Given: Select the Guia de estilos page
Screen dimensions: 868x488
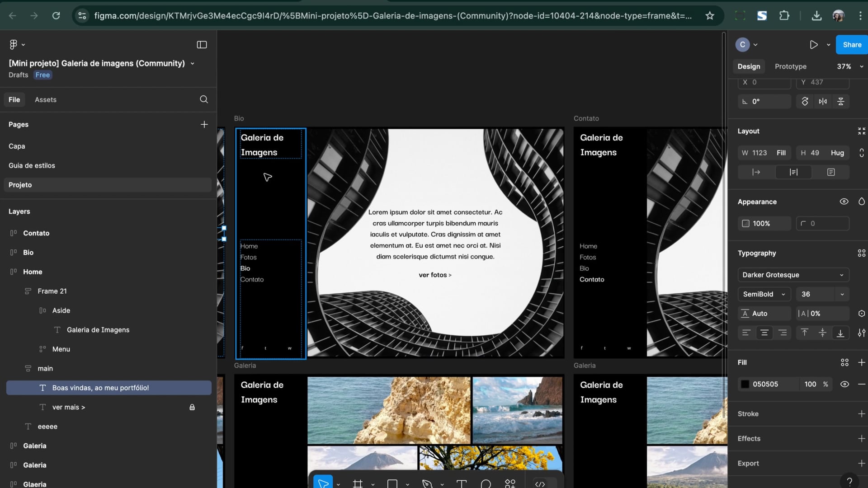Looking at the screenshot, I should [x=32, y=165].
